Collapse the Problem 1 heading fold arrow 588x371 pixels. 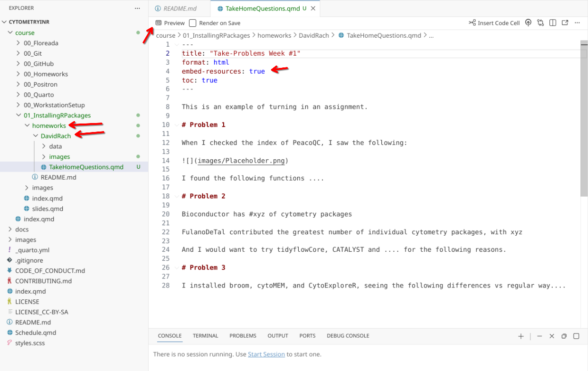176,125
